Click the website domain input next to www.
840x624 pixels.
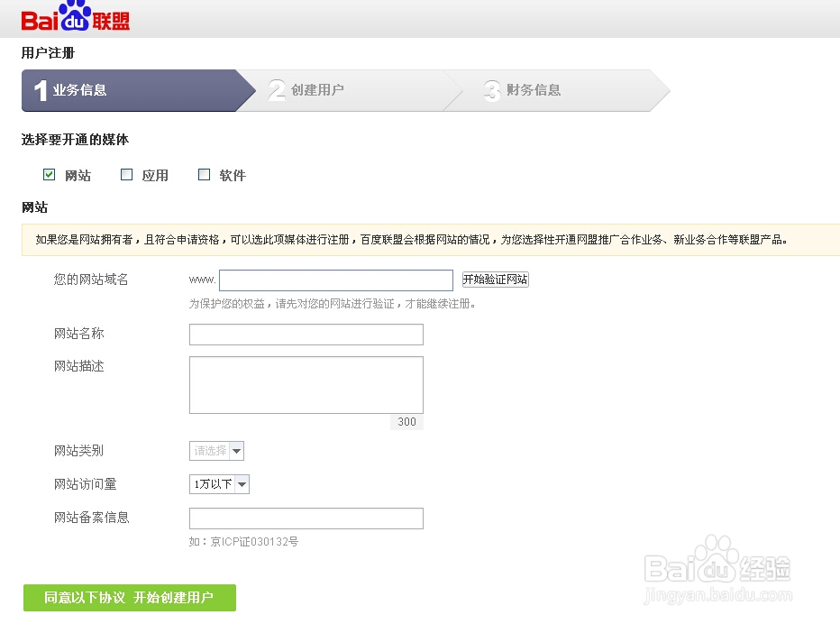click(x=335, y=280)
